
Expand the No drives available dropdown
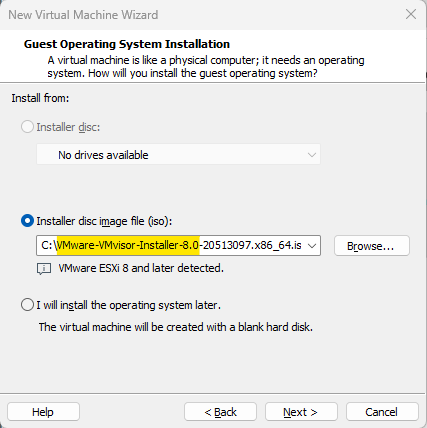(178, 154)
